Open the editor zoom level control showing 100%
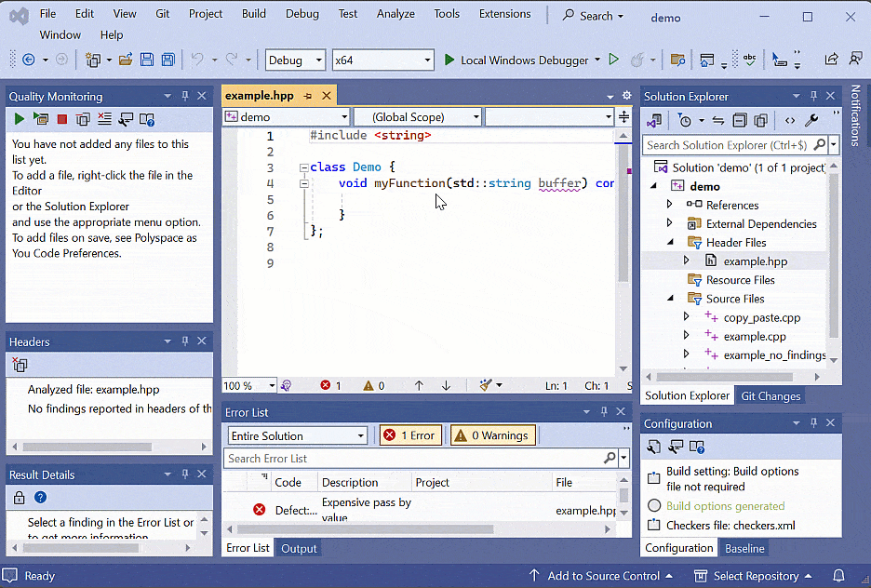This screenshot has width=871, height=588. click(x=248, y=385)
